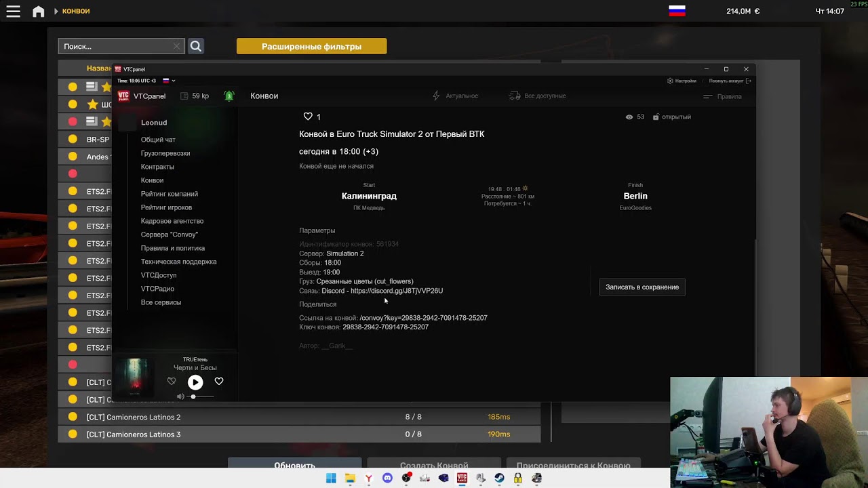868x488 pixels.
Task: Open Discord from taskbar
Action: (x=387, y=479)
